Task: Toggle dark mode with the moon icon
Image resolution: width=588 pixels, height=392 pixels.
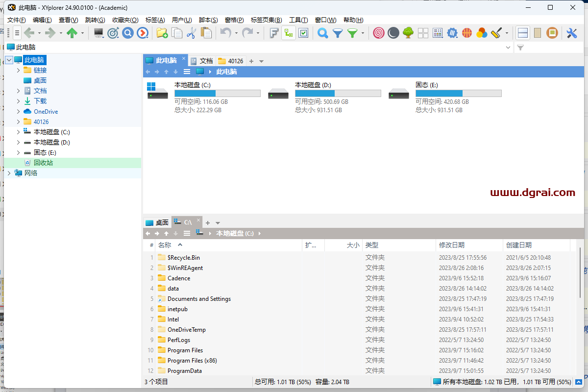Action: click(x=393, y=33)
